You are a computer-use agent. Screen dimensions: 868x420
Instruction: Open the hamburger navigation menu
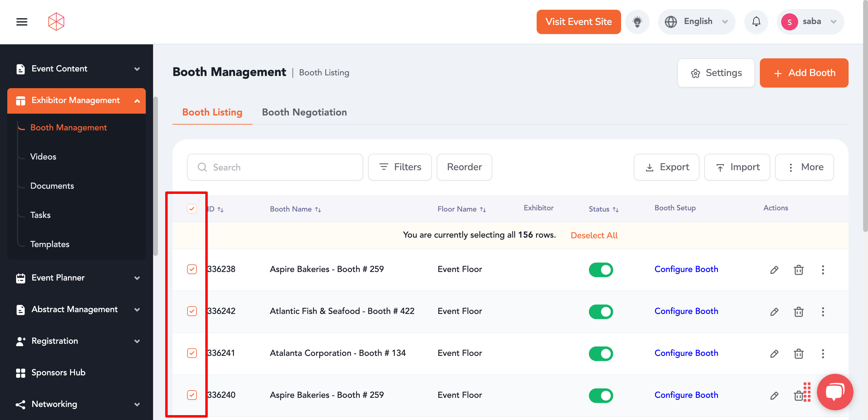(22, 22)
